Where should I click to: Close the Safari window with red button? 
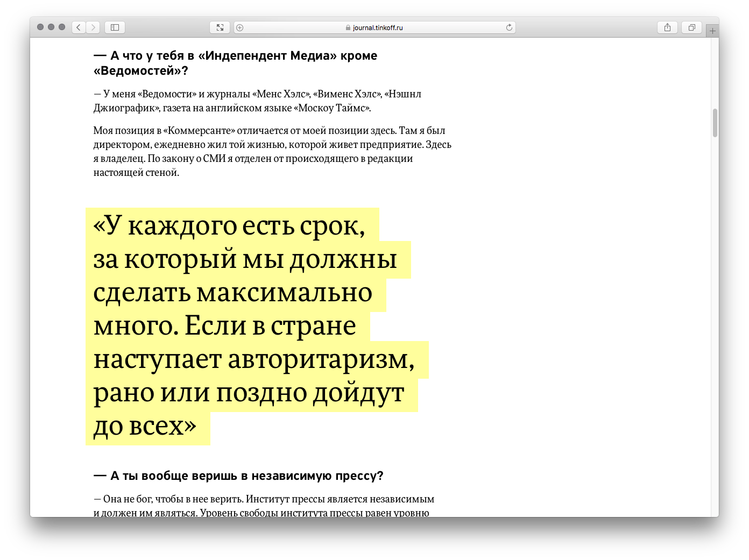pos(40,27)
